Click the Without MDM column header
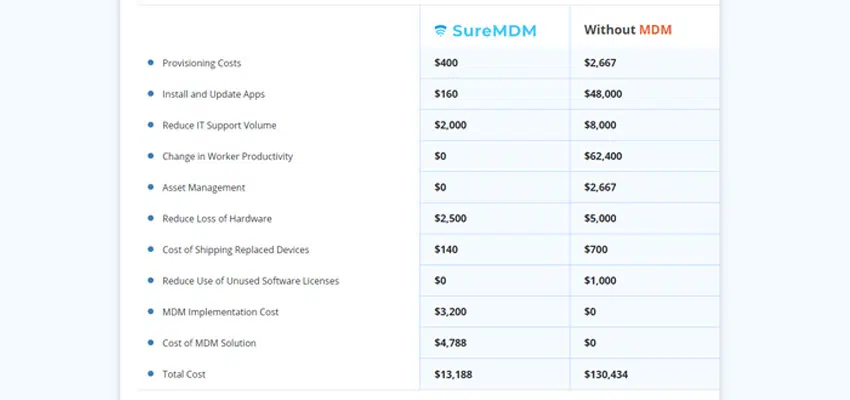Screen dimensions: 850x400 click(x=628, y=30)
